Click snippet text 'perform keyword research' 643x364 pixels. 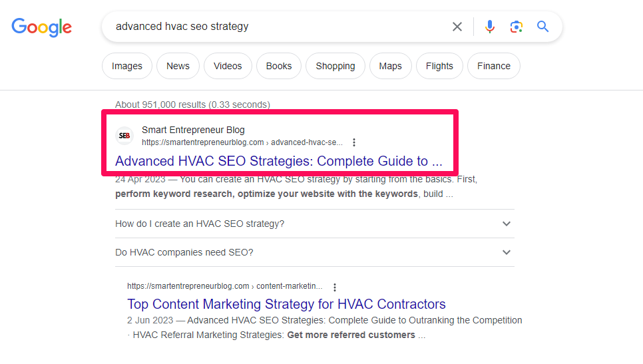click(174, 194)
